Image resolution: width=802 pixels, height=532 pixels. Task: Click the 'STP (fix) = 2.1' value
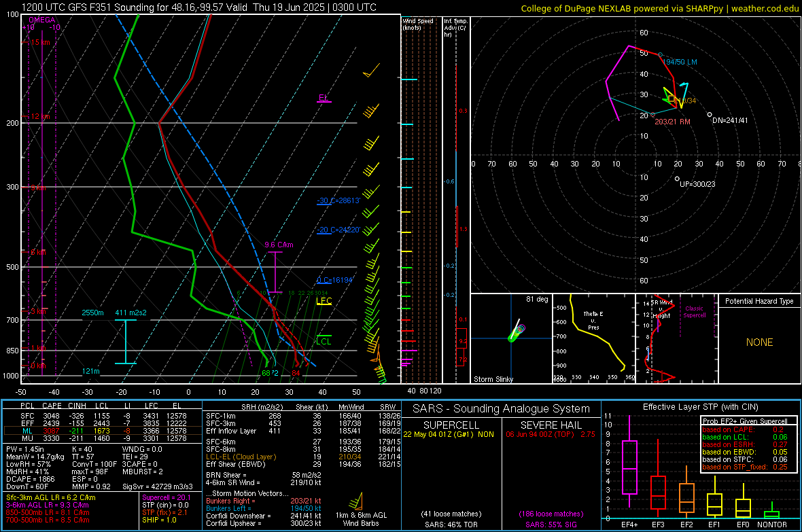[x=164, y=512]
